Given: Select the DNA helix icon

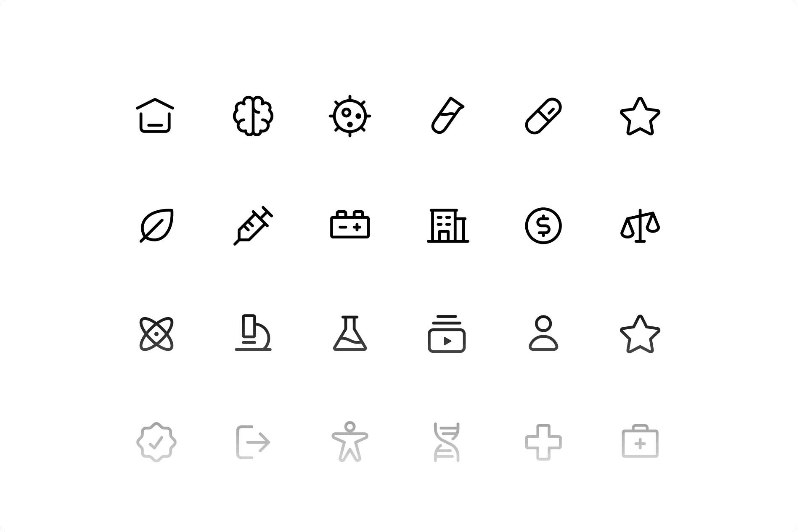Looking at the screenshot, I should 447,442.
